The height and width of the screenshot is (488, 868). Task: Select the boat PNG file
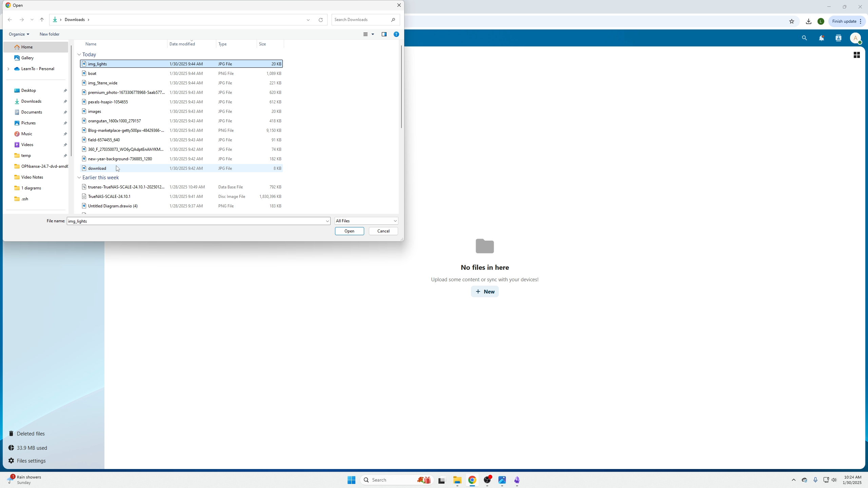click(92, 74)
